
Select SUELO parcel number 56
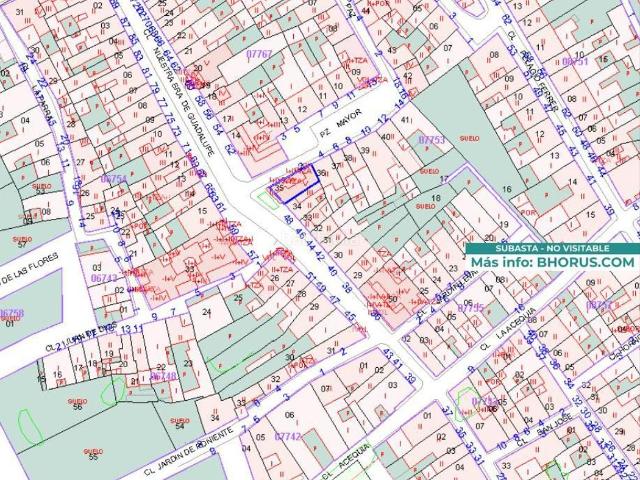click(76, 405)
